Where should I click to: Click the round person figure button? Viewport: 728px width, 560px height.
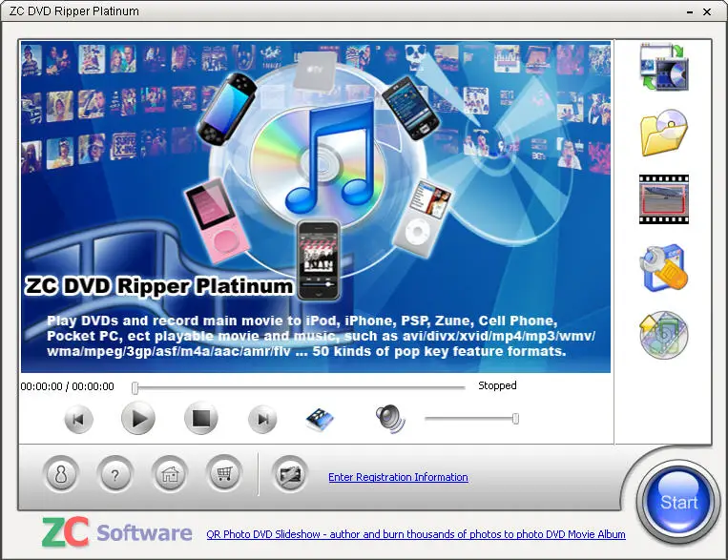(60, 474)
